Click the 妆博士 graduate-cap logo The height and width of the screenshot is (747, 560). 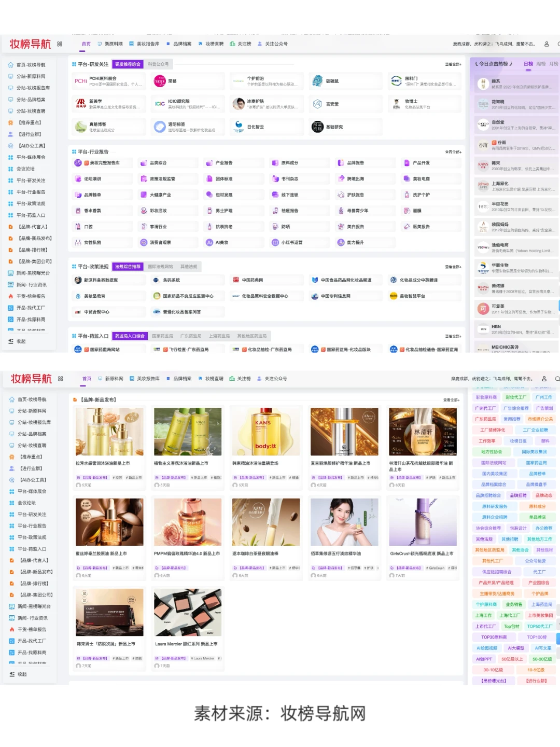pos(396,104)
